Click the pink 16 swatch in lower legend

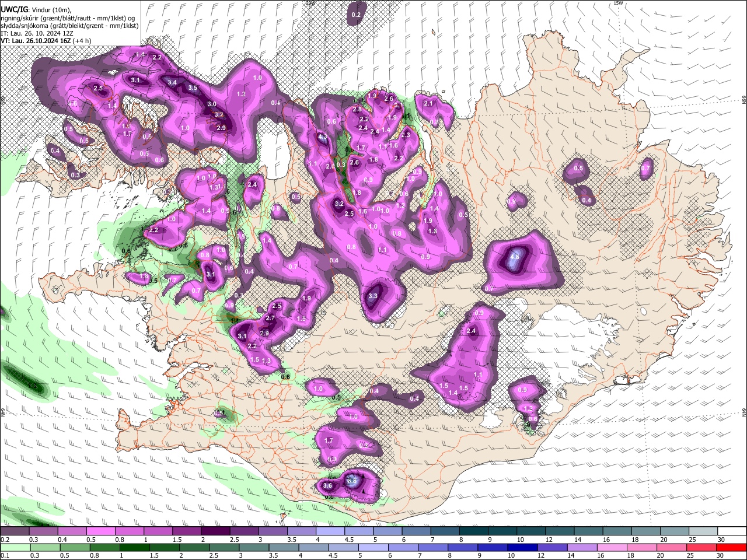coord(612,547)
